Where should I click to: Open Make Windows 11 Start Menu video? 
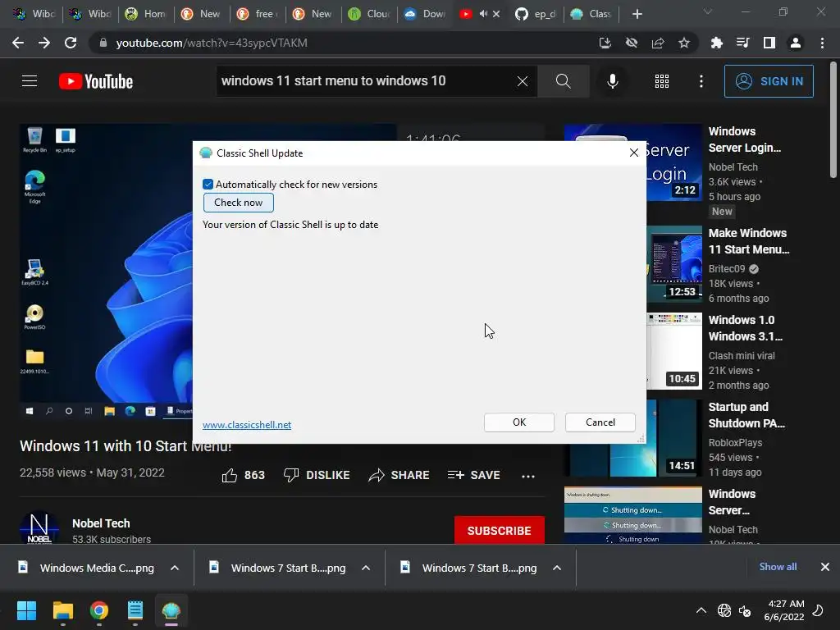click(x=748, y=241)
